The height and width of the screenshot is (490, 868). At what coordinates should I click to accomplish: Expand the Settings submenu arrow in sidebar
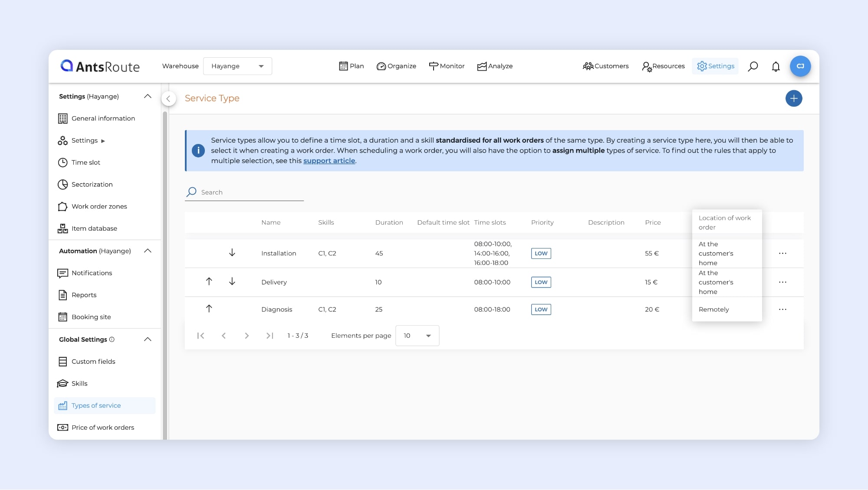pyautogui.click(x=103, y=141)
